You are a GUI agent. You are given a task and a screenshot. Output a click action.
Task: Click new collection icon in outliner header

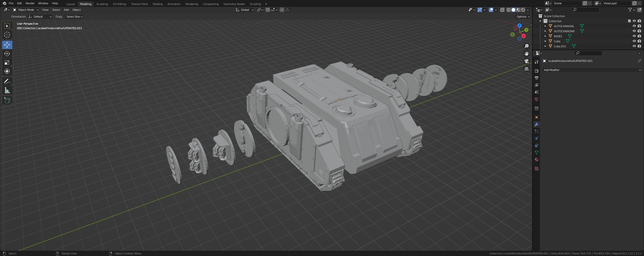[639, 10]
